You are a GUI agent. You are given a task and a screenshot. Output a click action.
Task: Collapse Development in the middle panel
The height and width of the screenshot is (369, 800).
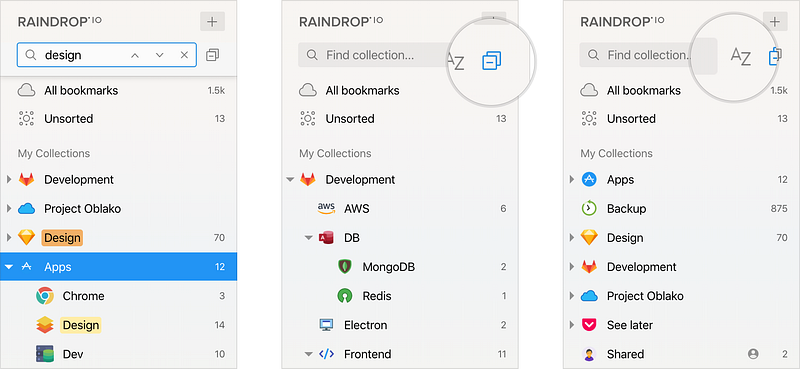[290, 180]
